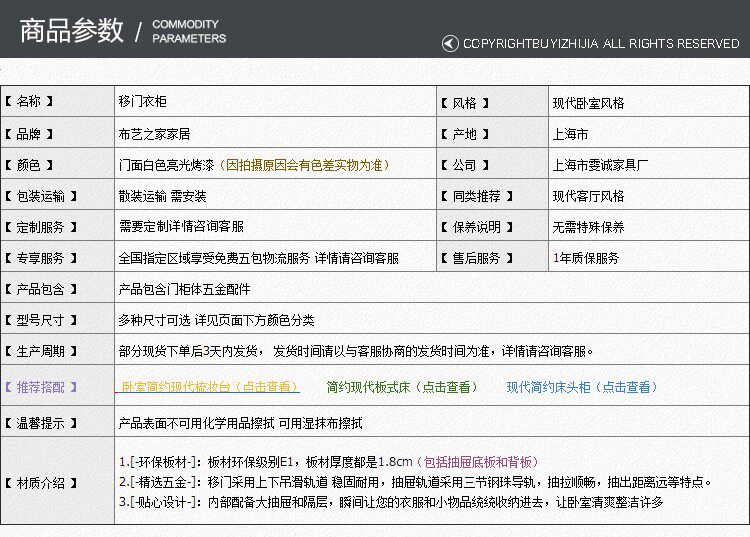This screenshot has height=537, width=750.
Task: Click the COMMODITY PARAMETERS subtitle
Action: (x=189, y=31)
